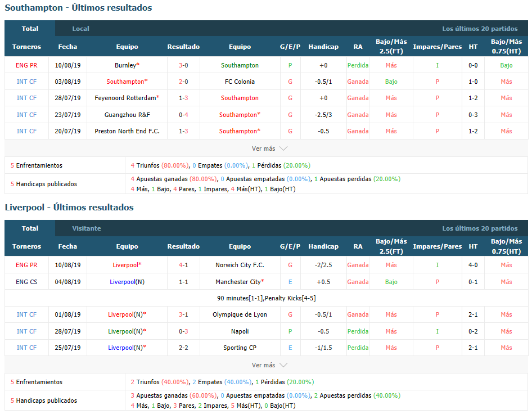Select handicap -2/2.5 in Norwich row
The width and height of the screenshot is (532, 414).
tap(323, 265)
